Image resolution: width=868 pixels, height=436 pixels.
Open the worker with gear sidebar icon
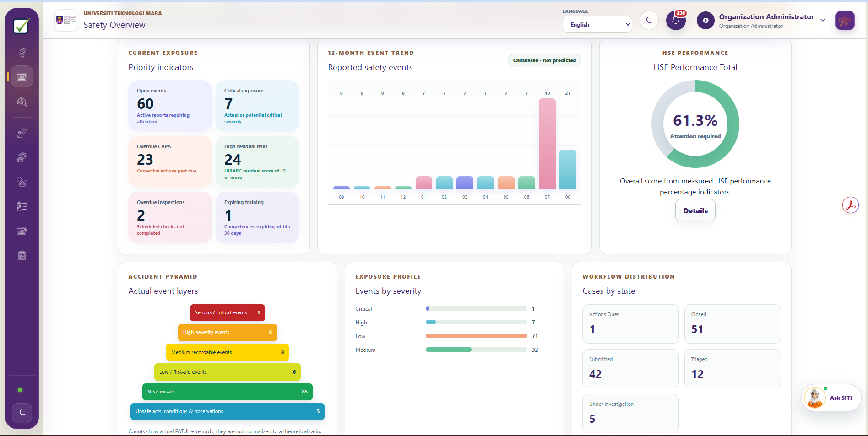(22, 158)
